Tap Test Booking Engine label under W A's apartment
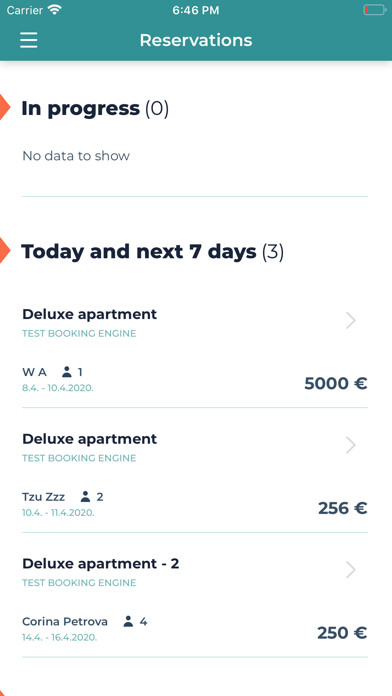The width and height of the screenshot is (392, 696). pyautogui.click(x=79, y=333)
